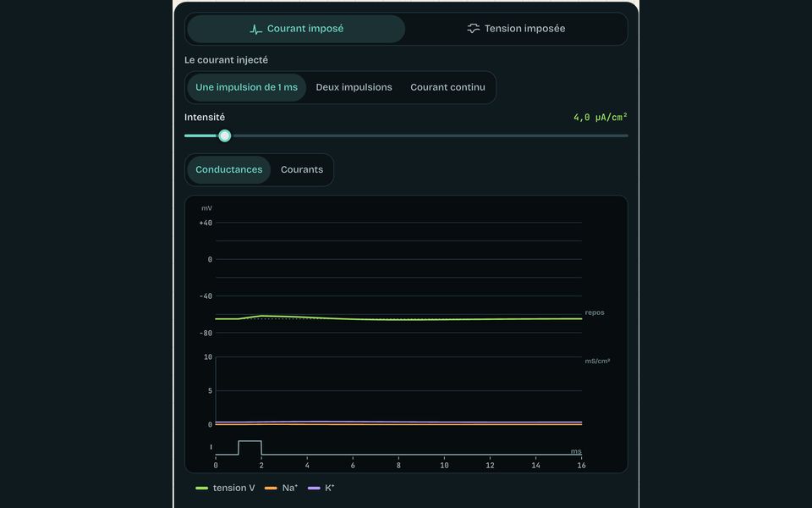Choose Deux impulsions option
The height and width of the screenshot is (508, 812).
pos(354,87)
